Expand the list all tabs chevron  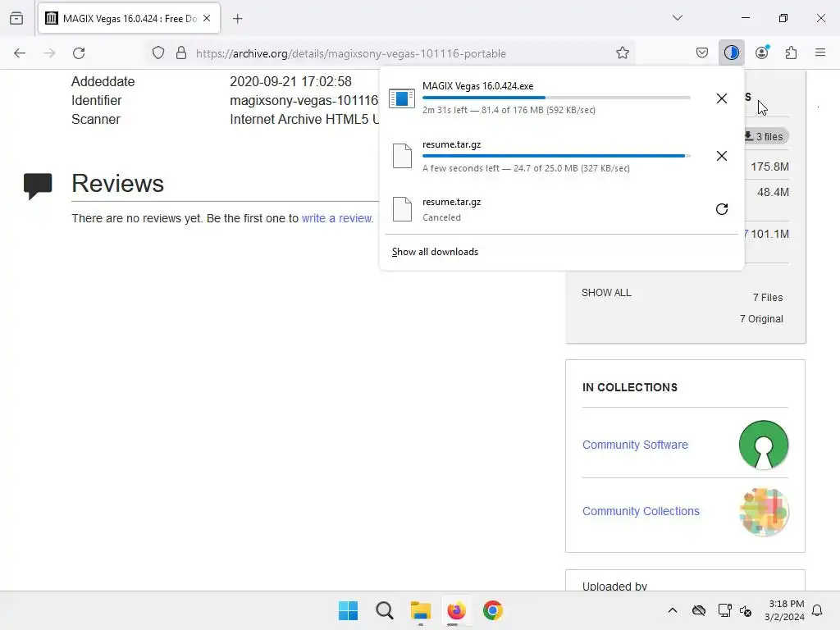tap(678, 18)
